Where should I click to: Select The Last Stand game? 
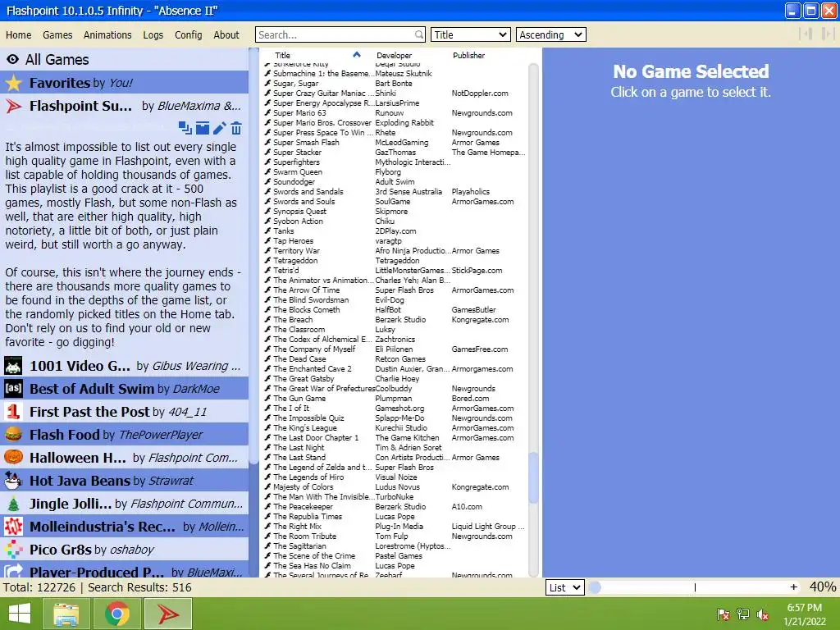(x=395, y=458)
